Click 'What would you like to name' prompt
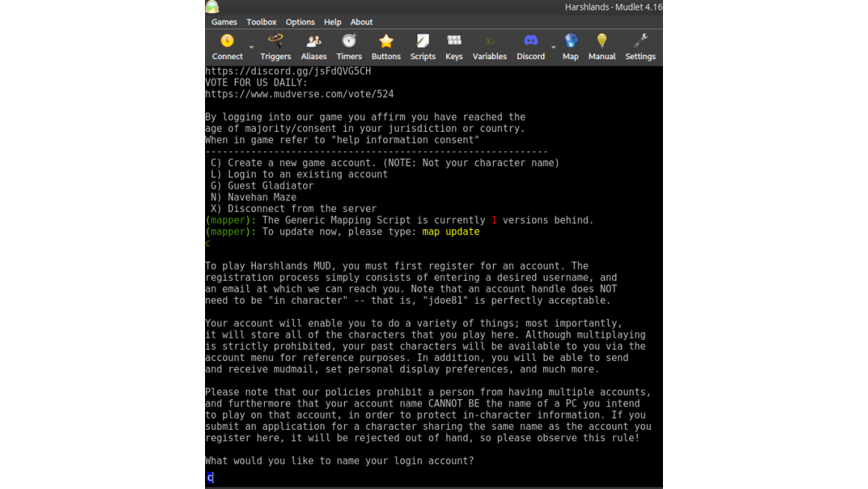Image resolution: width=868 pixels, height=489 pixels. pos(339,461)
